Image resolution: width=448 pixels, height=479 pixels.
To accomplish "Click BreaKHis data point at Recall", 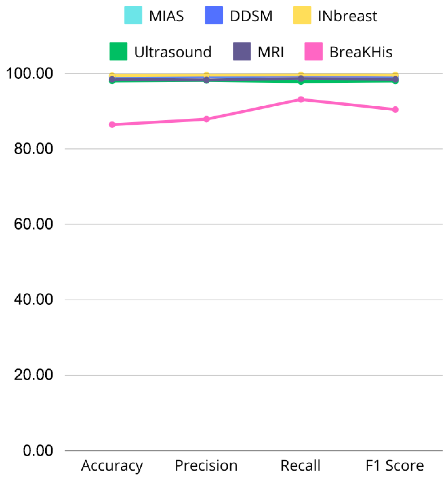I will point(301,100).
